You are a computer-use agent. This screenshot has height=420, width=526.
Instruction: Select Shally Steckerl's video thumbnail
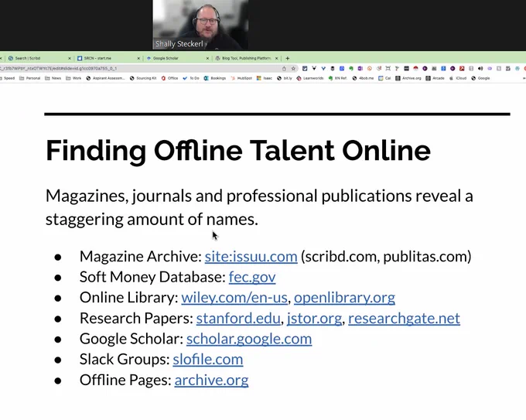coord(200,26)
